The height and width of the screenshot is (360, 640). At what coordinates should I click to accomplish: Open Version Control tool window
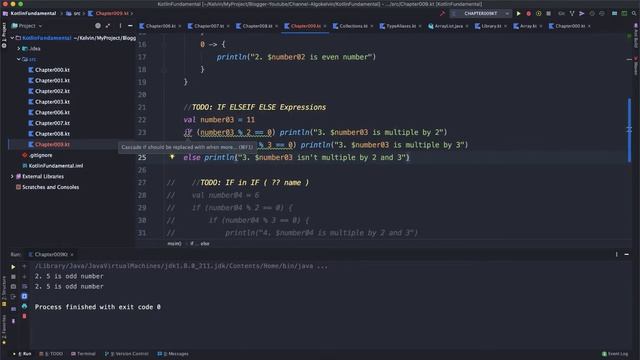point(127,354)
